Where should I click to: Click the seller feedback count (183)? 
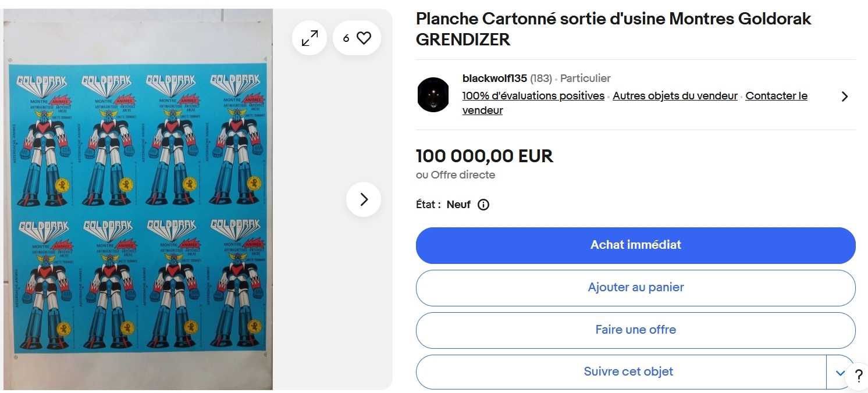[x=540, y=78]
